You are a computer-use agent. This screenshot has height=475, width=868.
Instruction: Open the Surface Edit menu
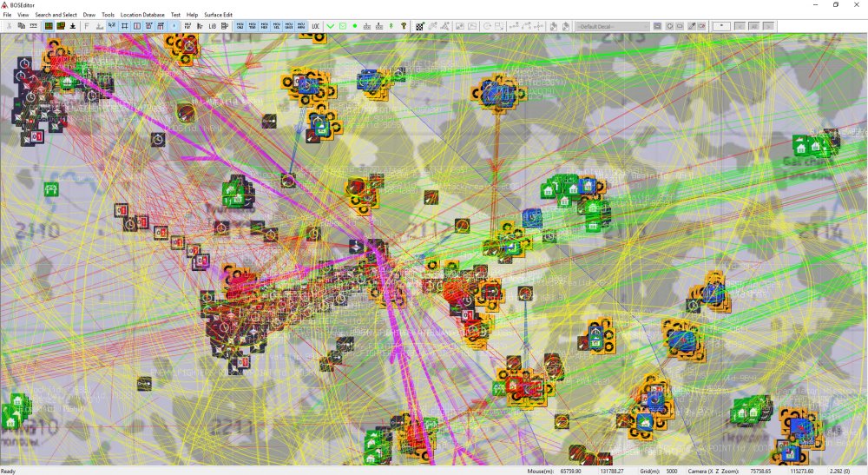point(218,15)
